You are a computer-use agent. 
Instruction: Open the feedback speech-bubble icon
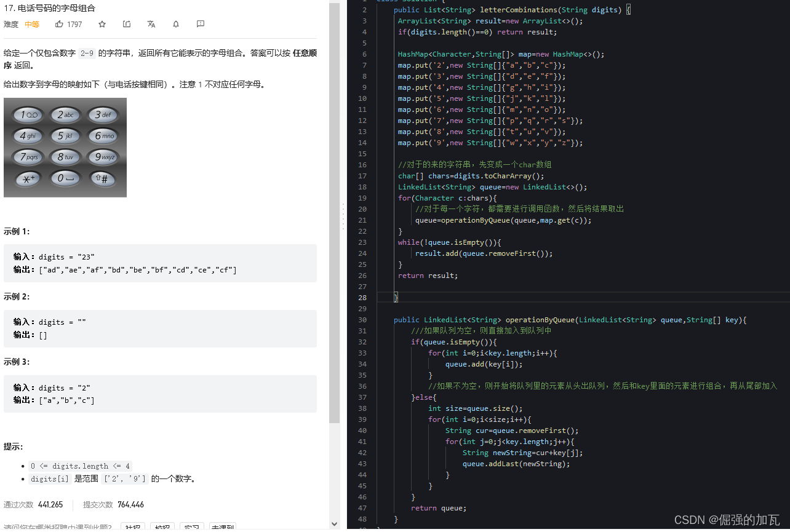pos(201,24)
